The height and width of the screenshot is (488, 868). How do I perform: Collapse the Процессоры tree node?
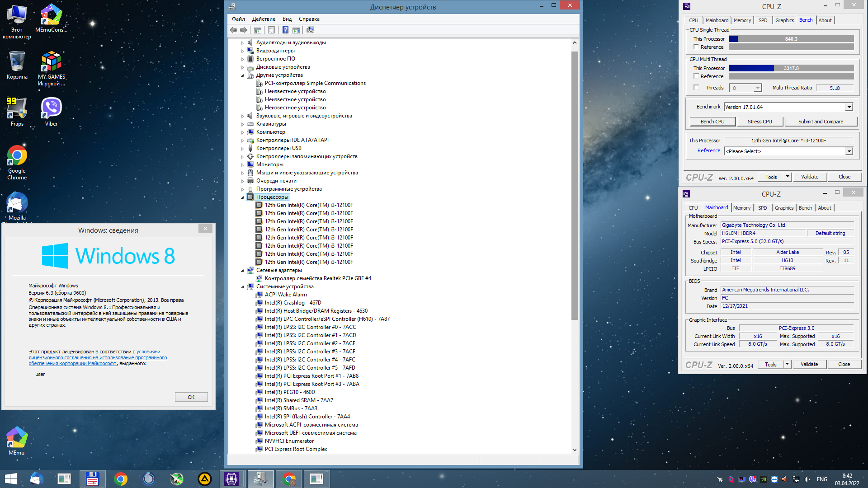tap(243, 197)
